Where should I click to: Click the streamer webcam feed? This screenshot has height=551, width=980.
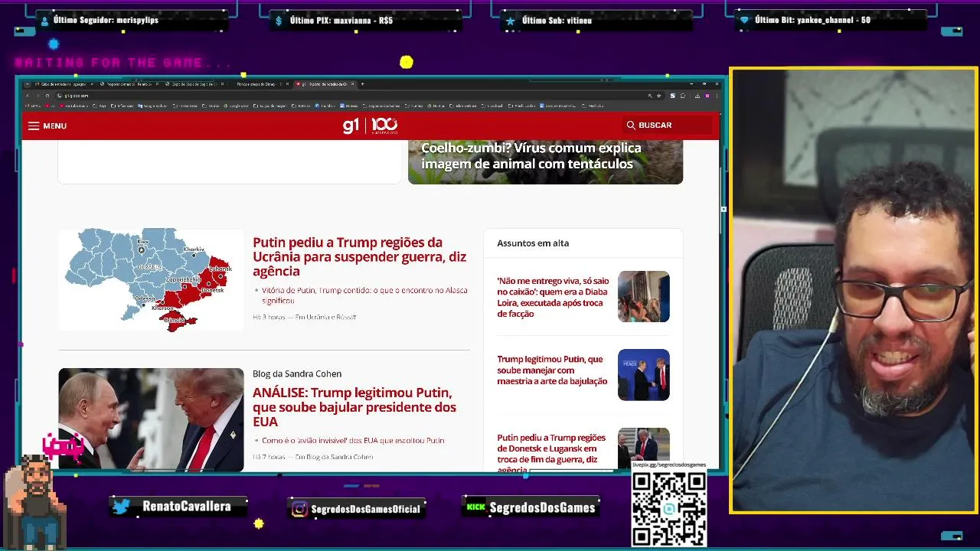click(854, 291)
